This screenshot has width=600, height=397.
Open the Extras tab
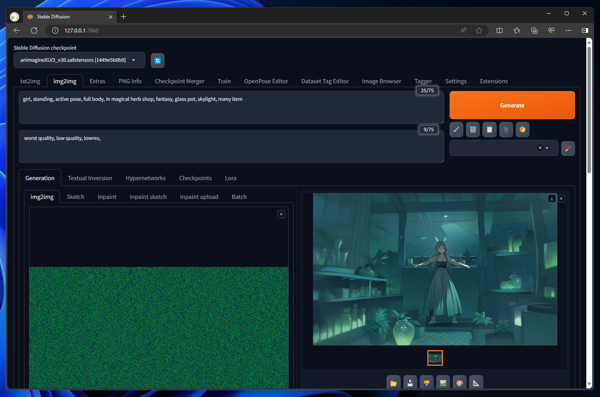(97, 81)
